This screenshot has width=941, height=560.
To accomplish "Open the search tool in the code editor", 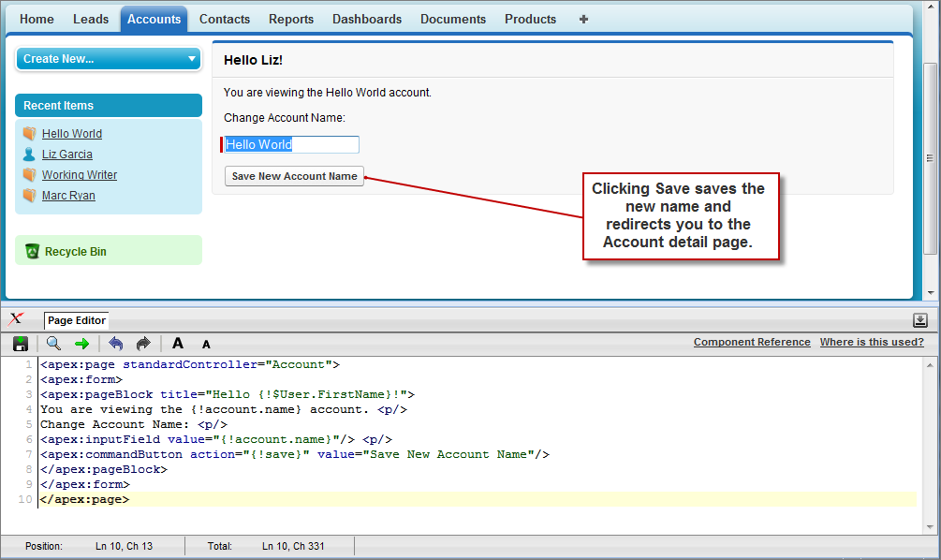I will click(53, 343).
